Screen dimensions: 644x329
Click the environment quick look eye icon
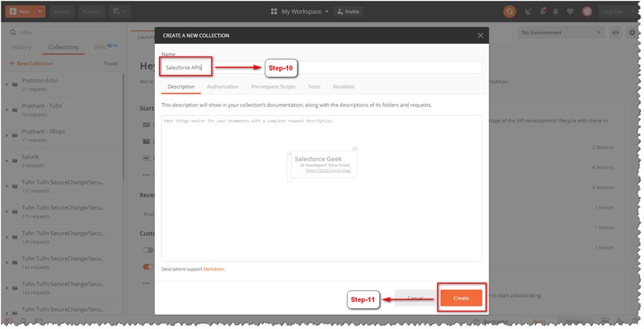pyautogui.click(x=615, y=33)
